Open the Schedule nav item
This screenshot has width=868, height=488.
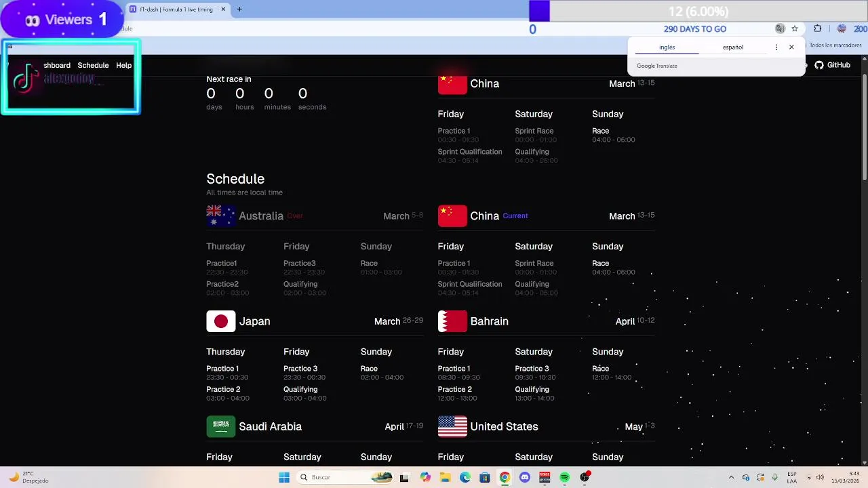(x=93, y=65)
